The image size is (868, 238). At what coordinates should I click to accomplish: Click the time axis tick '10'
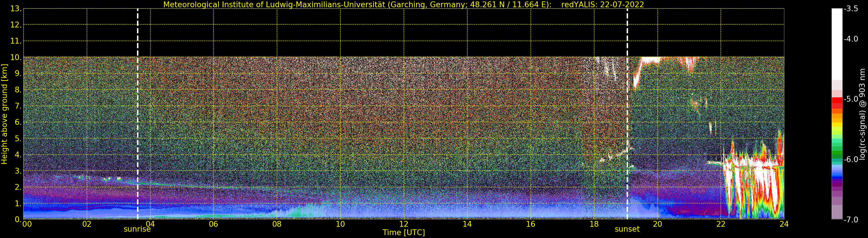(x=340, y=224)
